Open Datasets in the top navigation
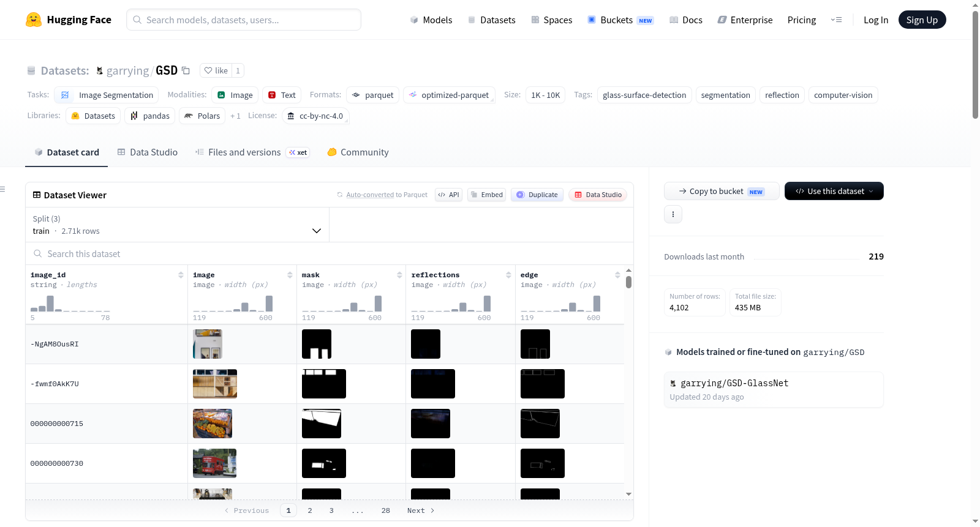The height and width of the screenshot is (527, 980). (491, 20)
